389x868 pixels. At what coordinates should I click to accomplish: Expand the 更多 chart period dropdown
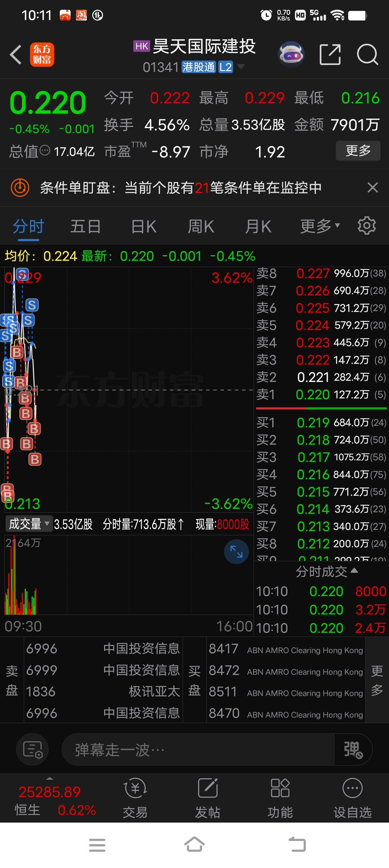(x=320, y=226)
